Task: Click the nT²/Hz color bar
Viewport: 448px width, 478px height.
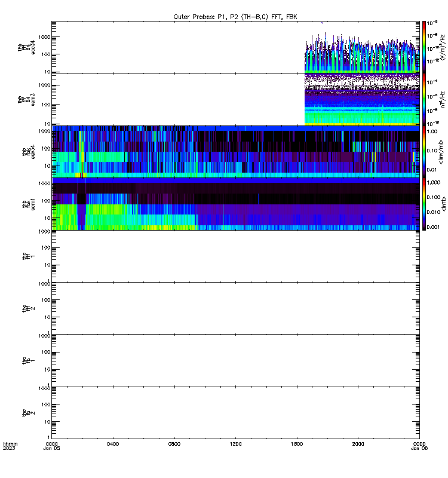Action: point(424,99)
